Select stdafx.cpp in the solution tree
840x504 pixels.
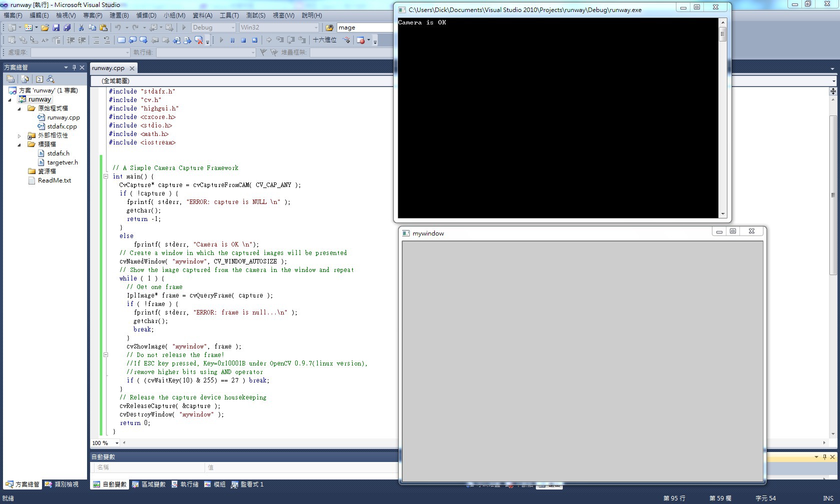(62, 126)
